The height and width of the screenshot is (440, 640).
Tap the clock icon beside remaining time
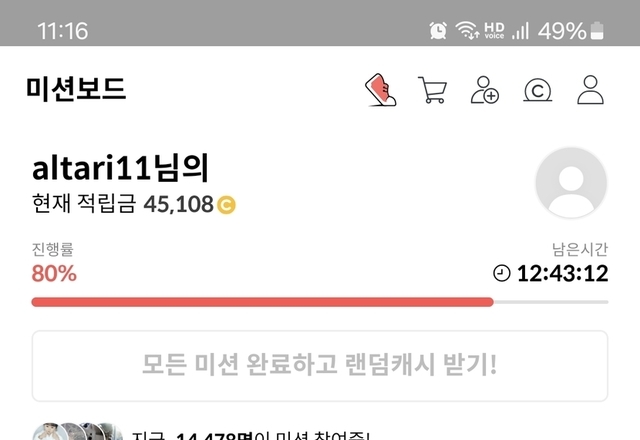click(502, 273)
